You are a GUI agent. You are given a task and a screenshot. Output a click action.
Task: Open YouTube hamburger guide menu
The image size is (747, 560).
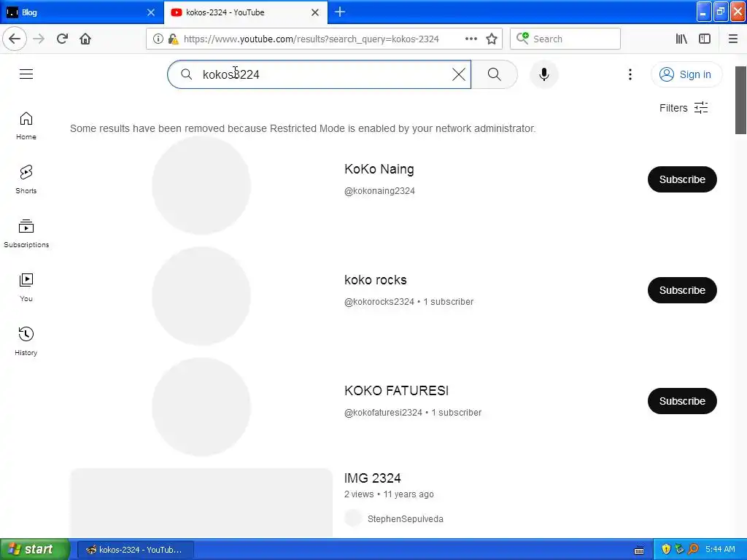(26, 74)
